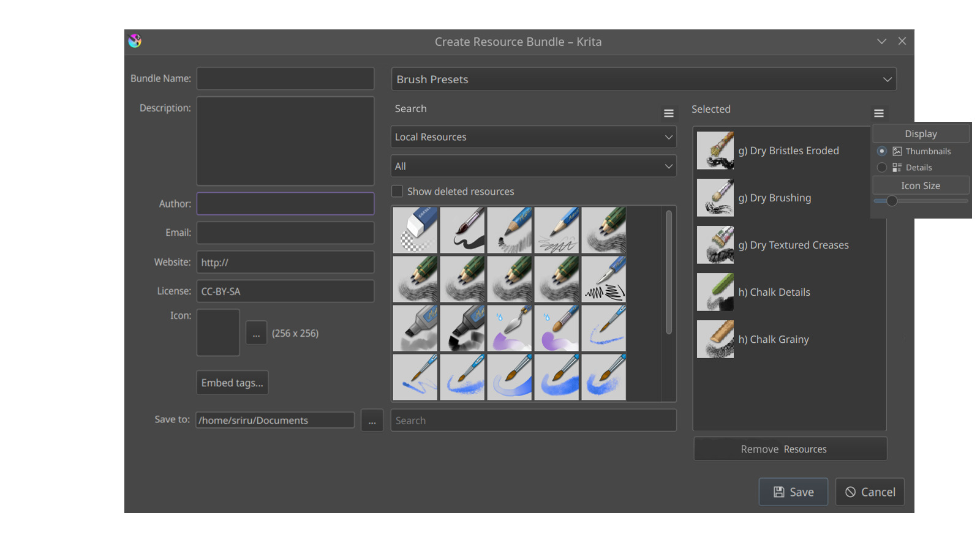Click the Krita logo in title bar
Image resolution: width=980 pixels, height=551 pixels.
pyautogui.click(x=135, y=41)
